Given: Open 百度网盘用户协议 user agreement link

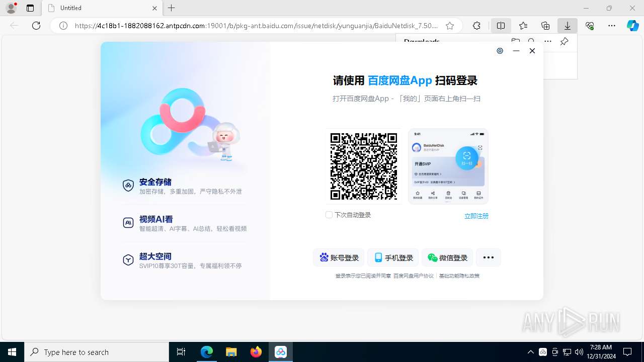Looking at the screenshot, I should 414,276.
